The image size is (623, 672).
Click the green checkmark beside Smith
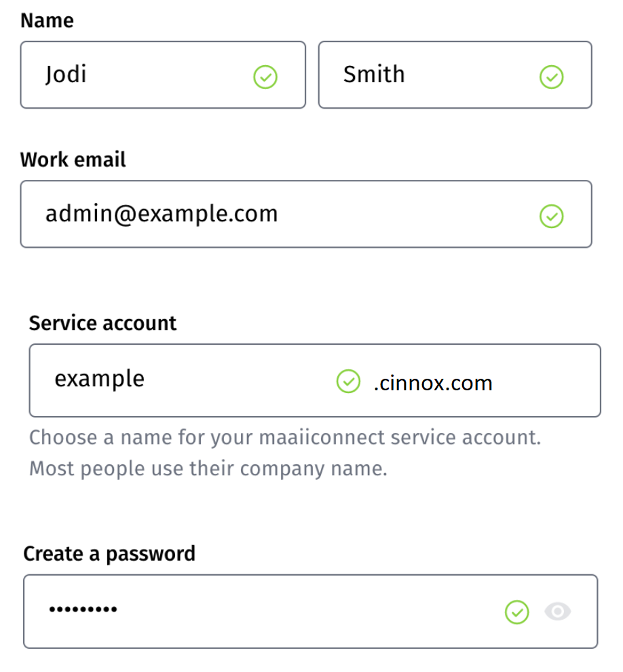tap(551, 77)
